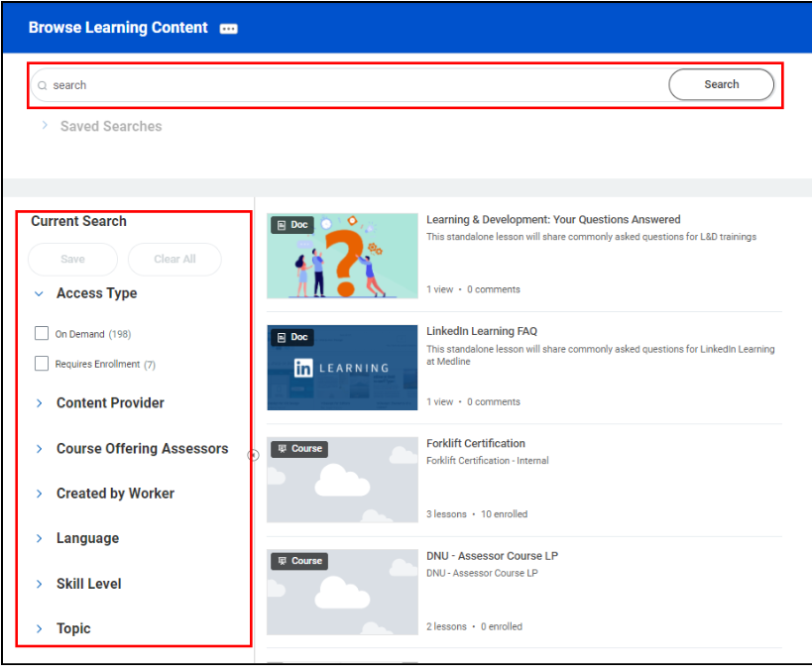Click the Learning & Development card thumbnail
Image resolution: width=812 pixels, height=666 pixels.
coord(342,255)
